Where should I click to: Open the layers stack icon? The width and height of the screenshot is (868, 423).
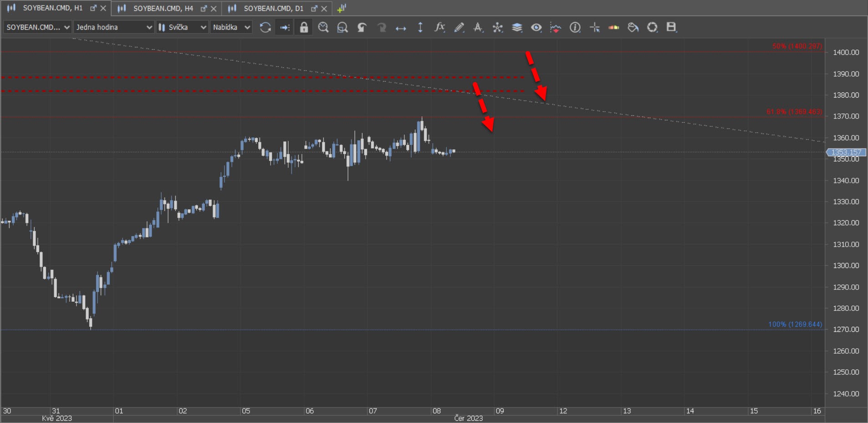coord(517,27)
